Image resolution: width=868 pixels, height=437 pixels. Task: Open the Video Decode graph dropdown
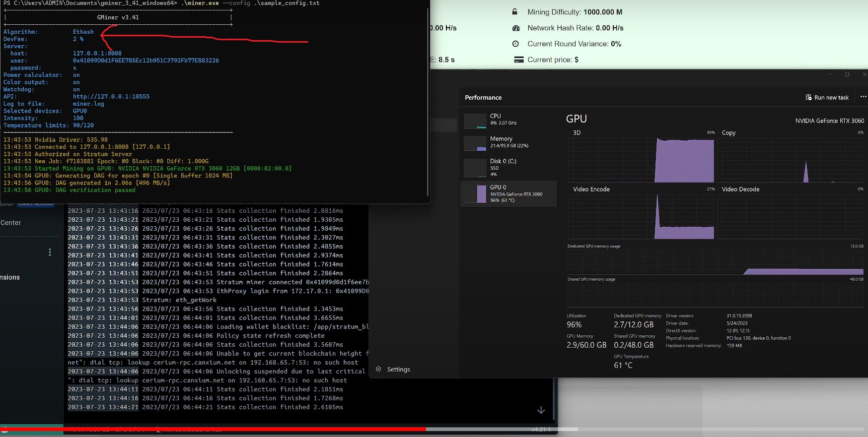(740, 189)
